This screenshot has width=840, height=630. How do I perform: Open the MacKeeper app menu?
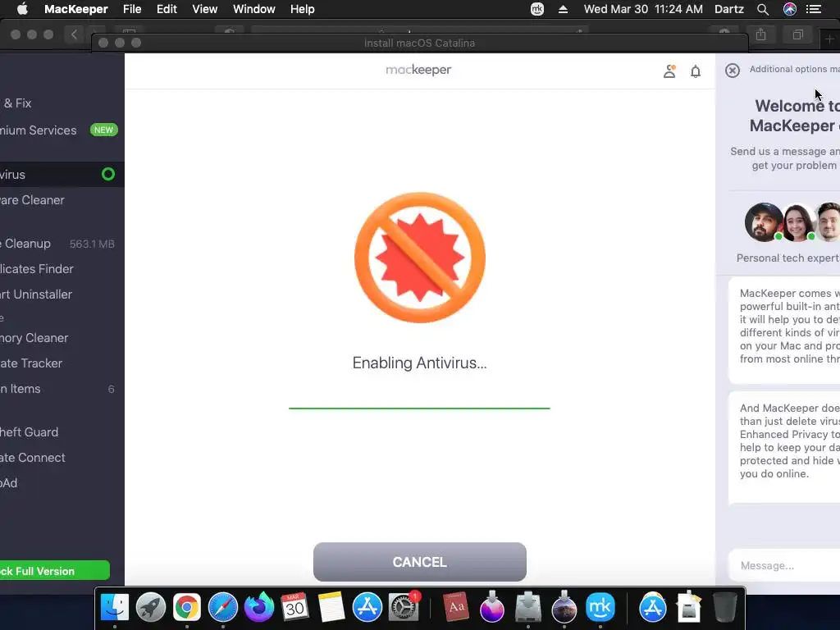[76, 9]
